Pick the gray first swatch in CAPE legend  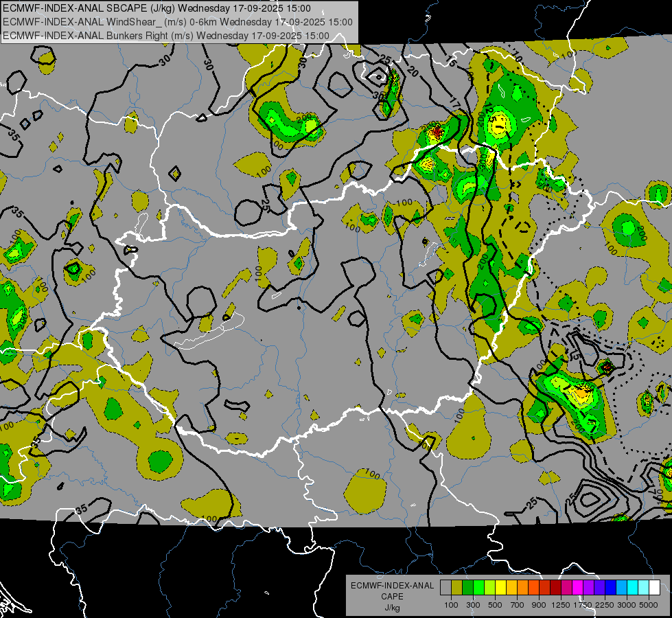[445, 588]
